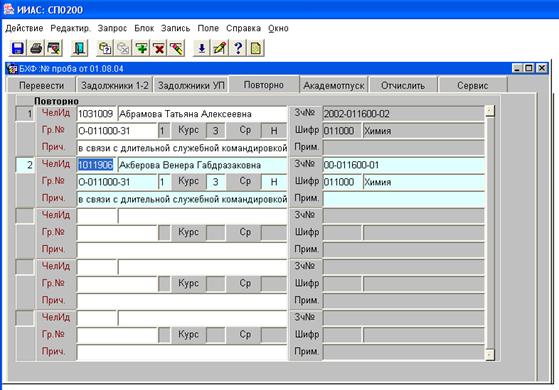Viewport: 559px width, 390px height.
Task: Click the question mark help icon
Action: tap(238, 48)
